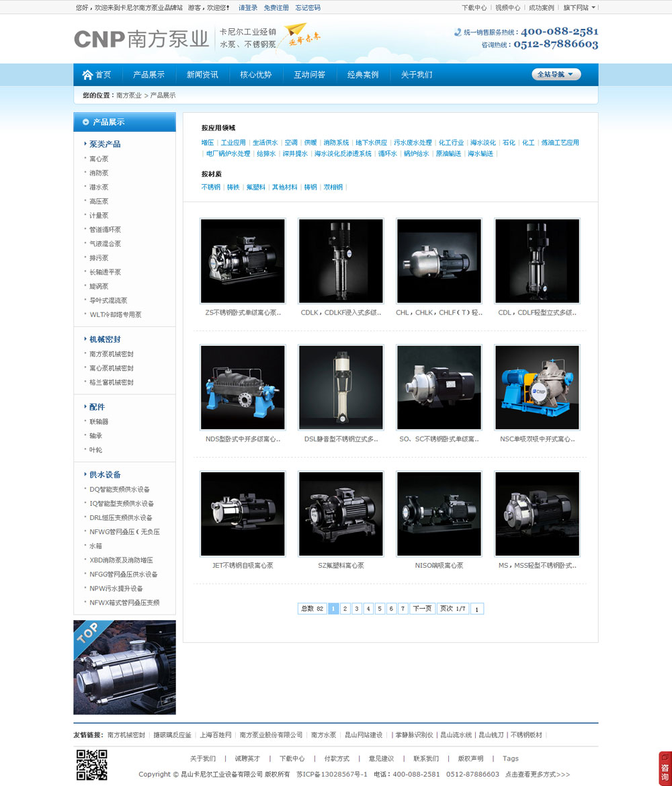Click the red 咨询 side widget
The image size is (672, 786).
pos(665,768)
